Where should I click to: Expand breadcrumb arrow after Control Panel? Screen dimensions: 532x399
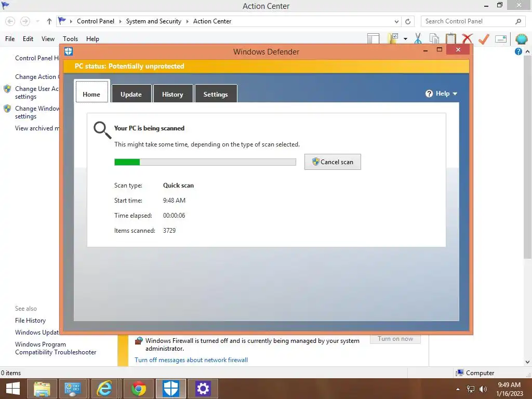[120, 21]
